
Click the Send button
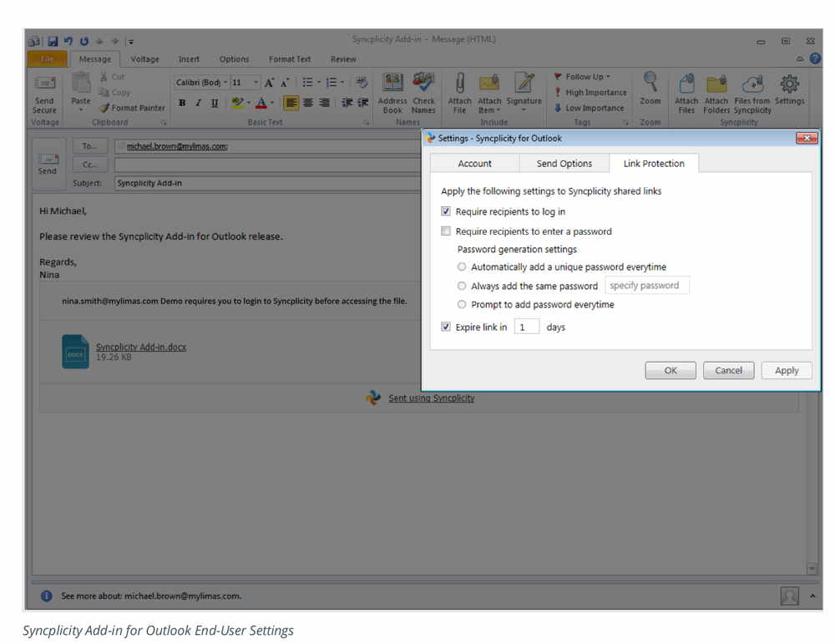[x=48, y=164]
